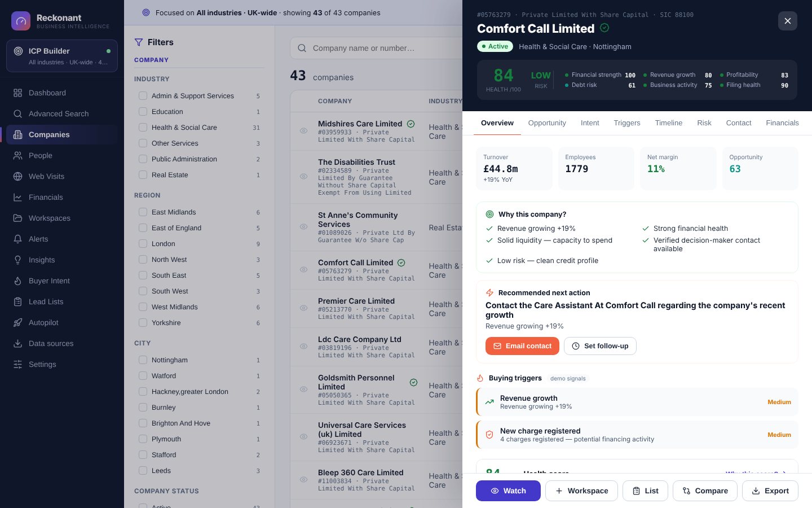812x508 pixels.
Task: Open Data sources download icon
Action: (x=17, y=343)
